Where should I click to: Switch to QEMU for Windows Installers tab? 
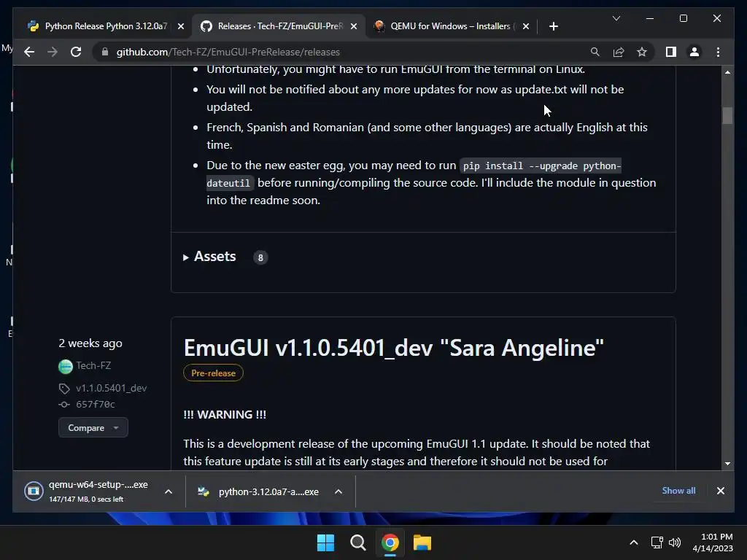[x=450, y=26]
